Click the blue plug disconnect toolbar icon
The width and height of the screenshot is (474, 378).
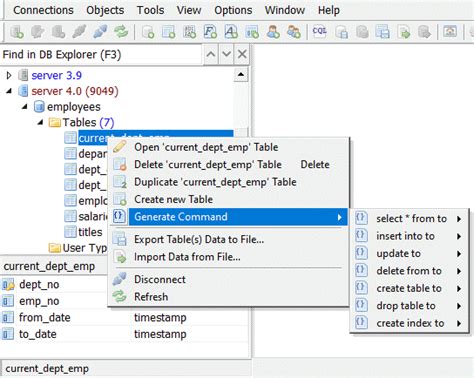coord(100,32)
